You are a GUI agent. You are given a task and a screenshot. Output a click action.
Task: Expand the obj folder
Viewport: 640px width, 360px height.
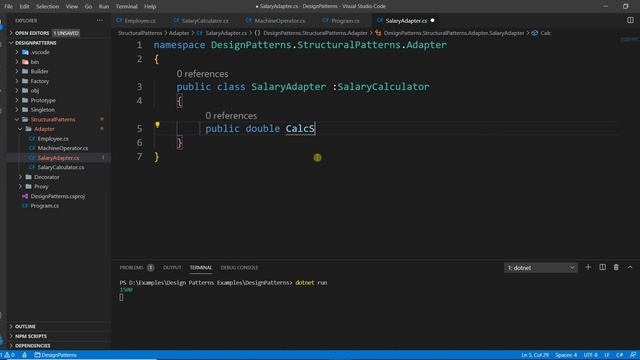coord(35,91)
